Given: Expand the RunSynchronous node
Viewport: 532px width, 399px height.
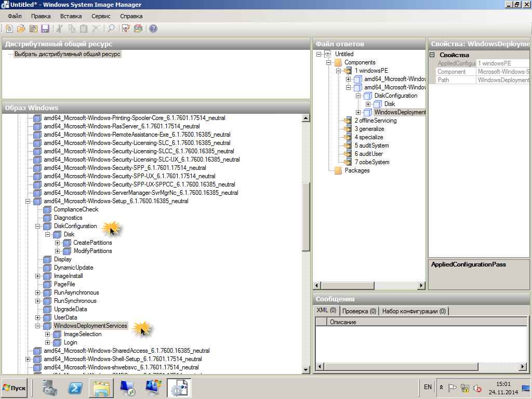Looking at the screenshot, I should click(37, 301).
